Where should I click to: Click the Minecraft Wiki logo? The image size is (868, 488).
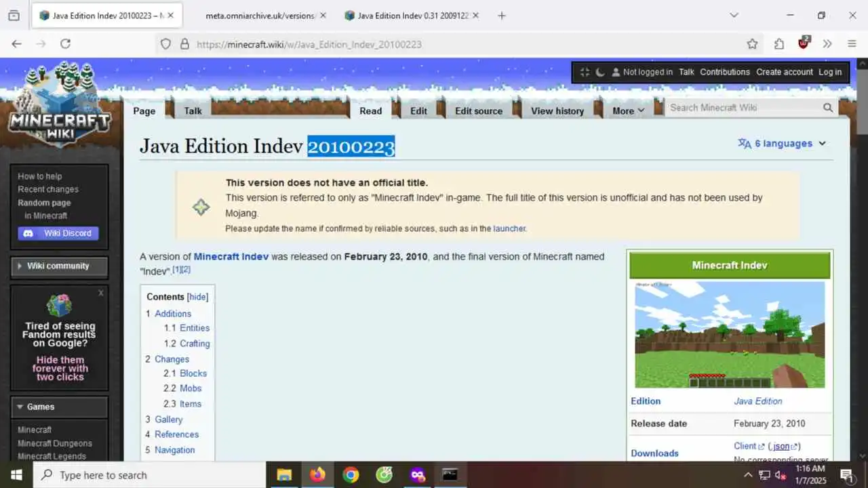[59, 105]
